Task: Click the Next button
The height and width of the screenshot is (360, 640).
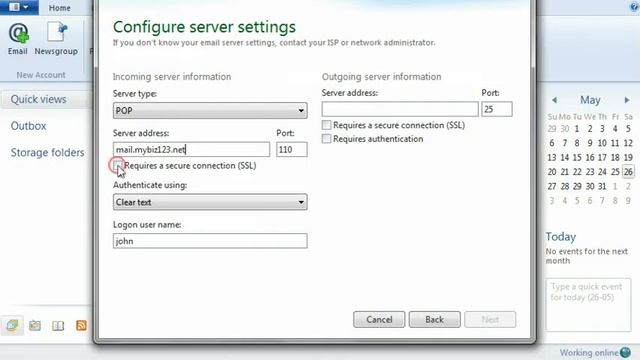Action: coord(490,319)
